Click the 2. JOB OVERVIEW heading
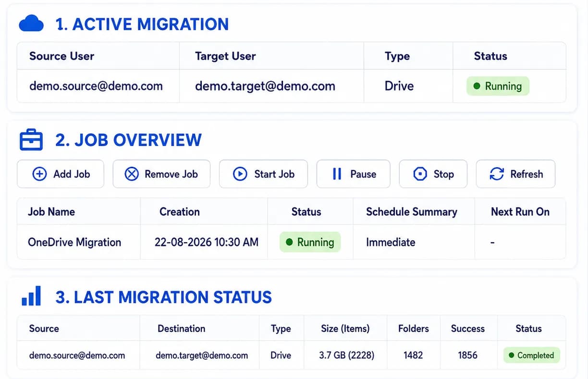Screen dimensions: 588x379 tap(128, 140)
